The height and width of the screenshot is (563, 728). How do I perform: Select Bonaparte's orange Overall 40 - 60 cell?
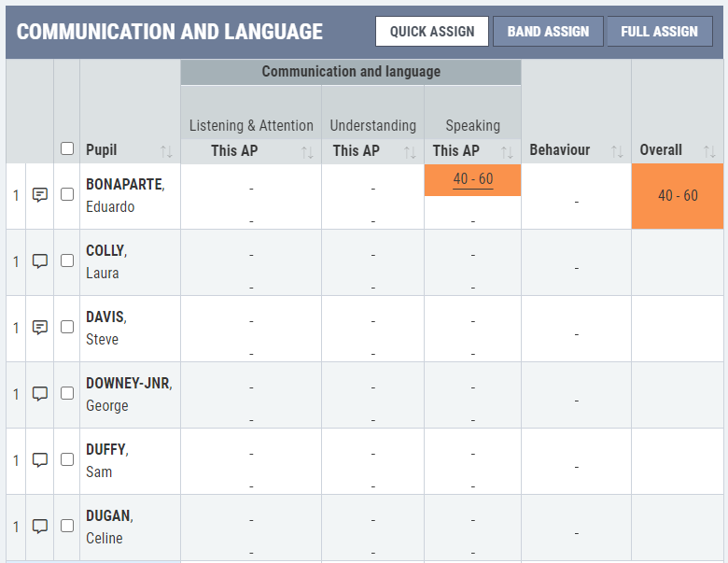coord(678,196)
